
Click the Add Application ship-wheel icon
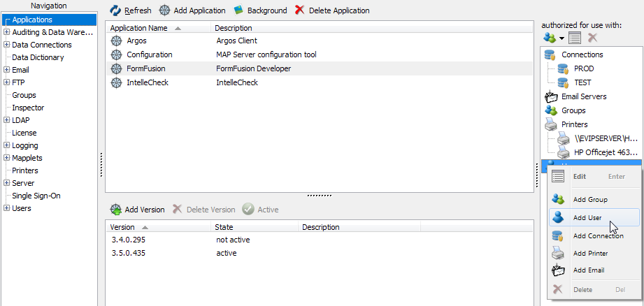165,10
